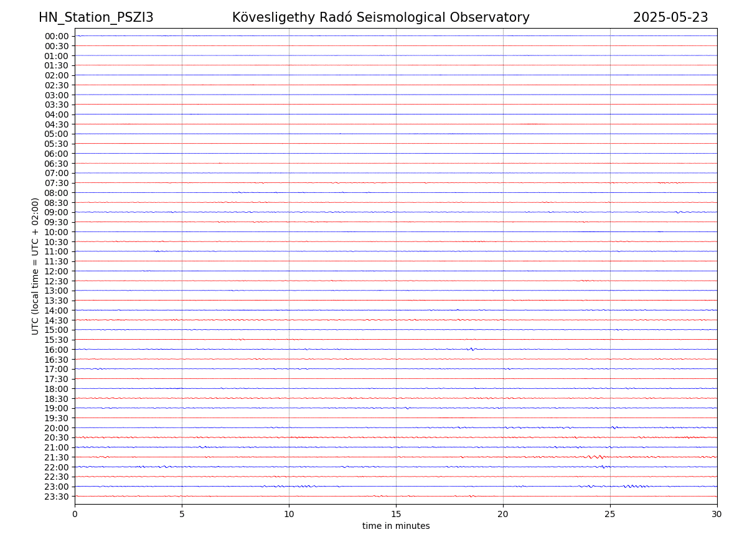This screenshot has width=747, height=560.
Task: Select the 16:00 time row label
Action: [56, 350]
